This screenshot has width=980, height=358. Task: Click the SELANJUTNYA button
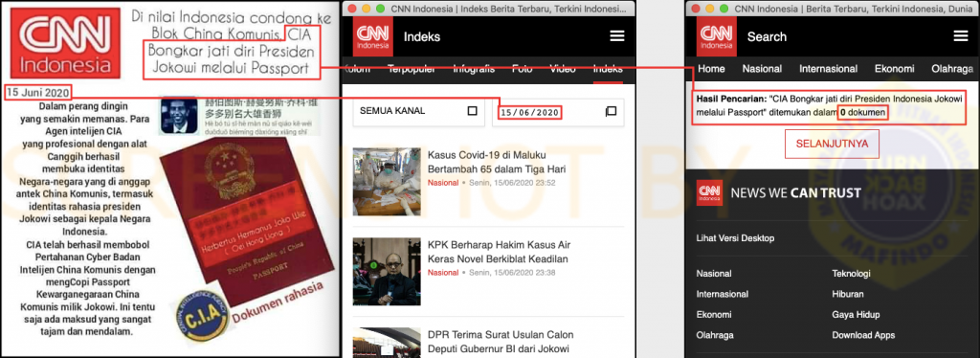(832, 144)
